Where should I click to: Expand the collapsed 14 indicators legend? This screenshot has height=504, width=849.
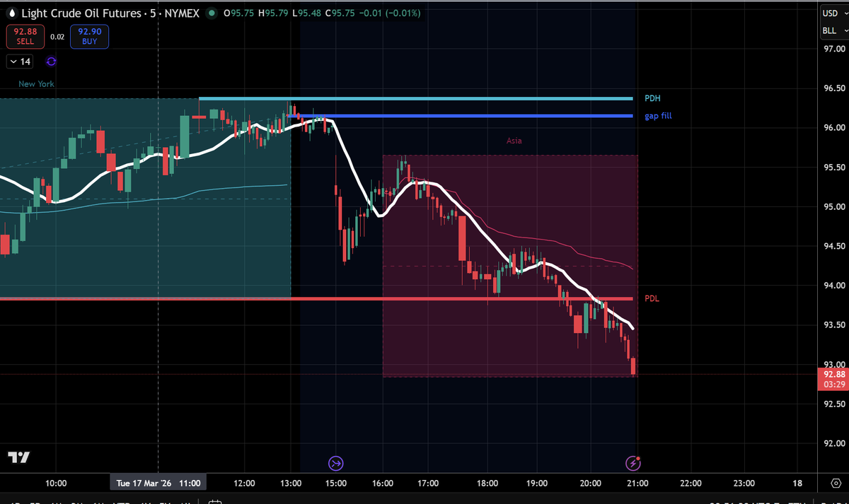pos(20,61)
